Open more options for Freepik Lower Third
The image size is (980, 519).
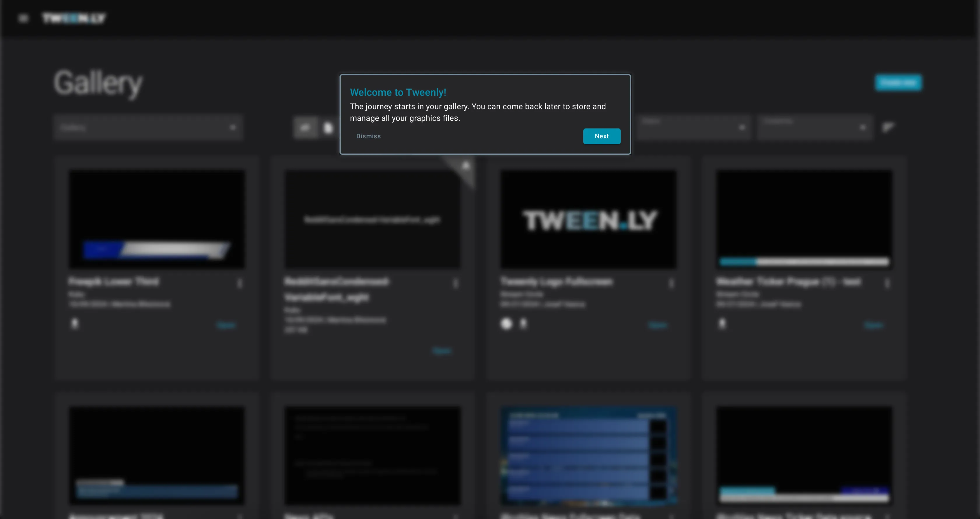pyautogui.click(x=240, y=283)
